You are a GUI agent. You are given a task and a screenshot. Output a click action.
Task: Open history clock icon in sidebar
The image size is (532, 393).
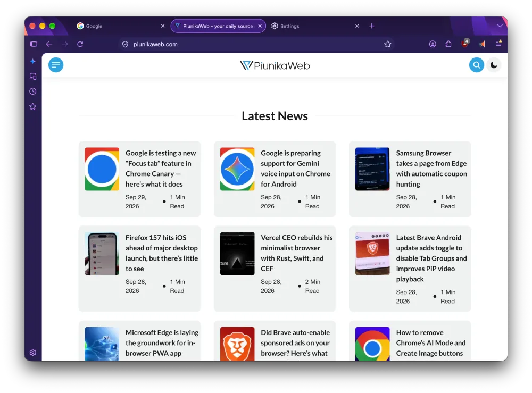(x=33, y=91)
